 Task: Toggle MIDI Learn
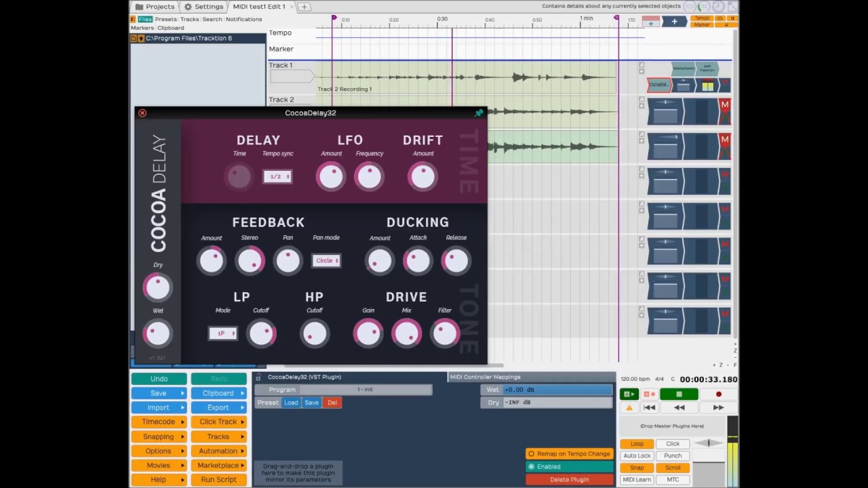point(637,480)
